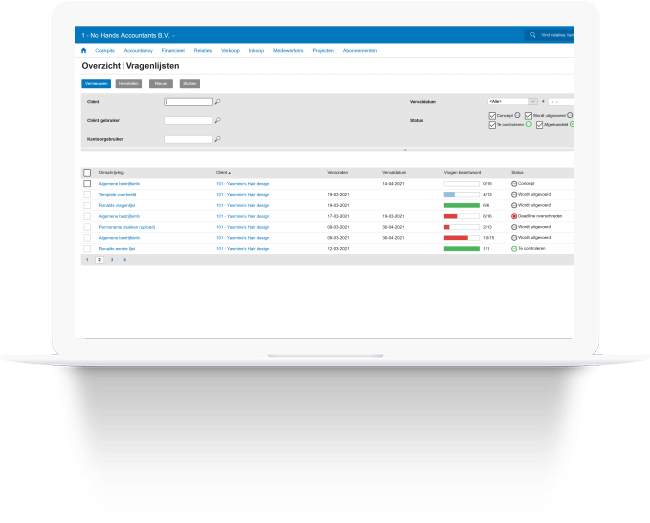Viewport: 650px width, 523px height.
Task: Sort by the Cliënt column header
Action: coord(223,172)
